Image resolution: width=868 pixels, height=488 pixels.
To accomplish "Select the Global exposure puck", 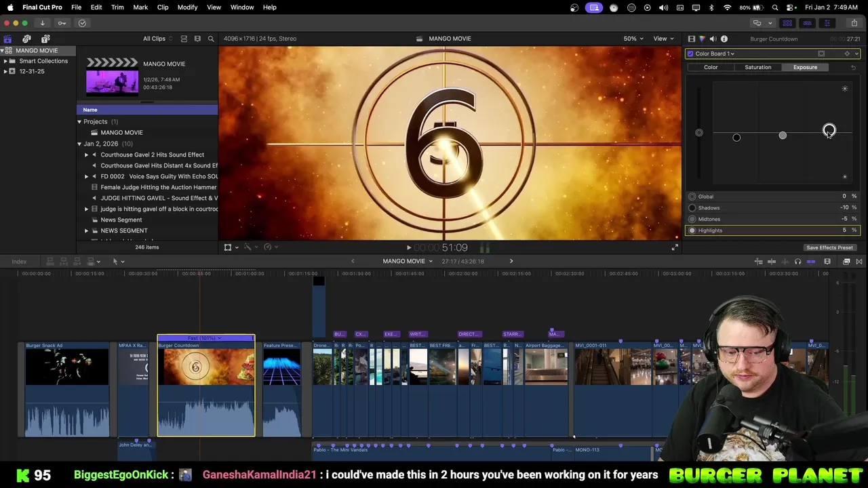I will [x=699, y=133].
